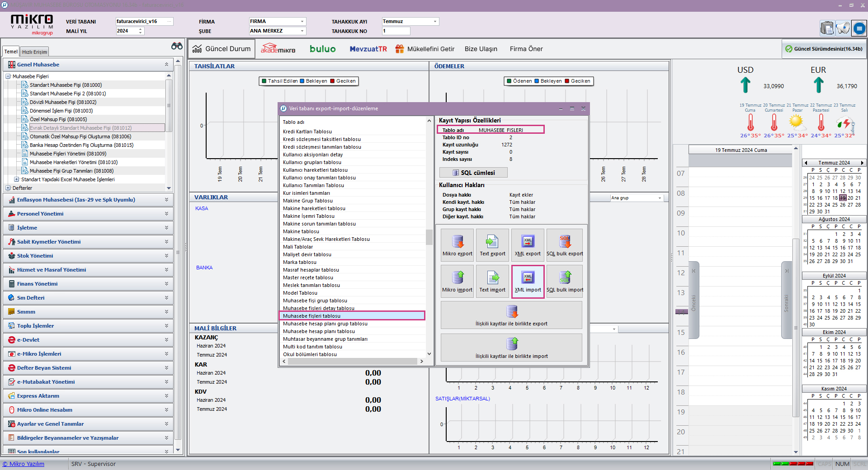868x470 pixels.
Task: Click the binoculars search icon
Action: [177, 46]
